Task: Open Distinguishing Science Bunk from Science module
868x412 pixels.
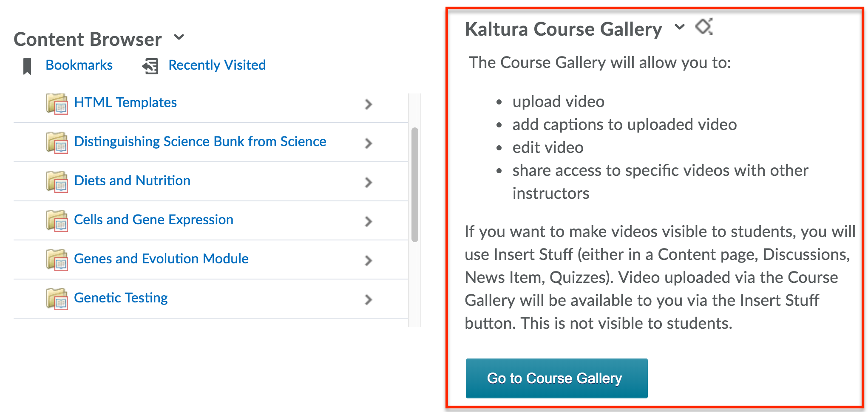Action: 200,141
